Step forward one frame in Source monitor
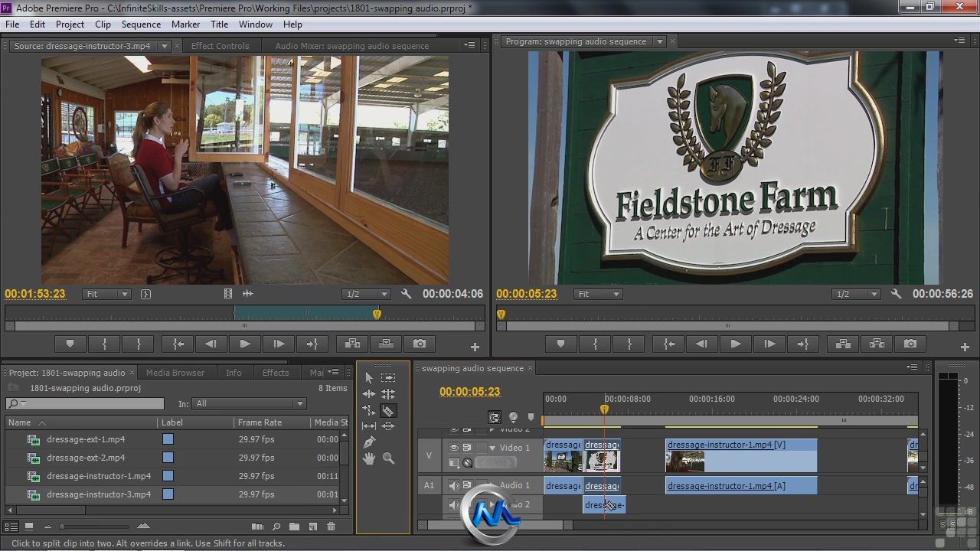The image size is (980, 551). [279, 344]
